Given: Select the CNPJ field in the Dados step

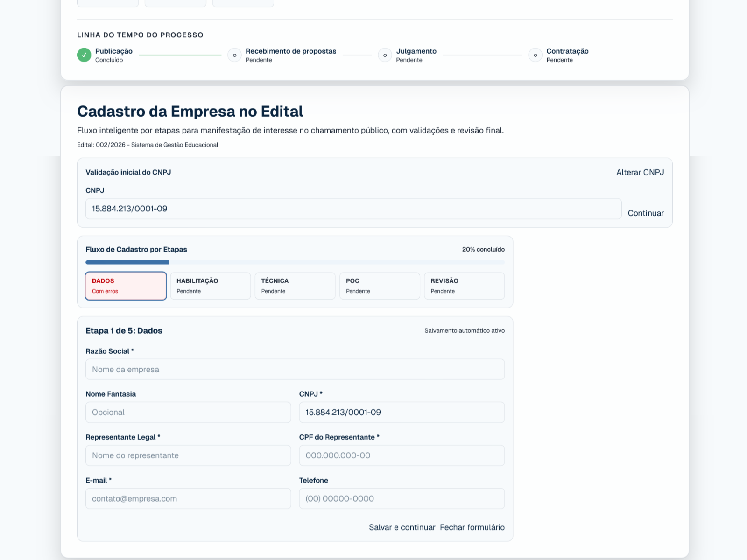Looking at the screenshot, I should (402, 412).
